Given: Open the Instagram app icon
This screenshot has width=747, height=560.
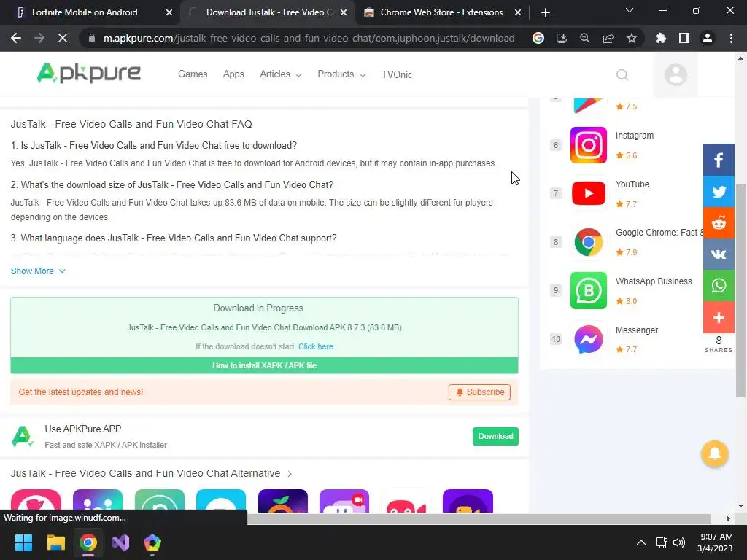Looking at the screenshot, I should pos(589,145).
